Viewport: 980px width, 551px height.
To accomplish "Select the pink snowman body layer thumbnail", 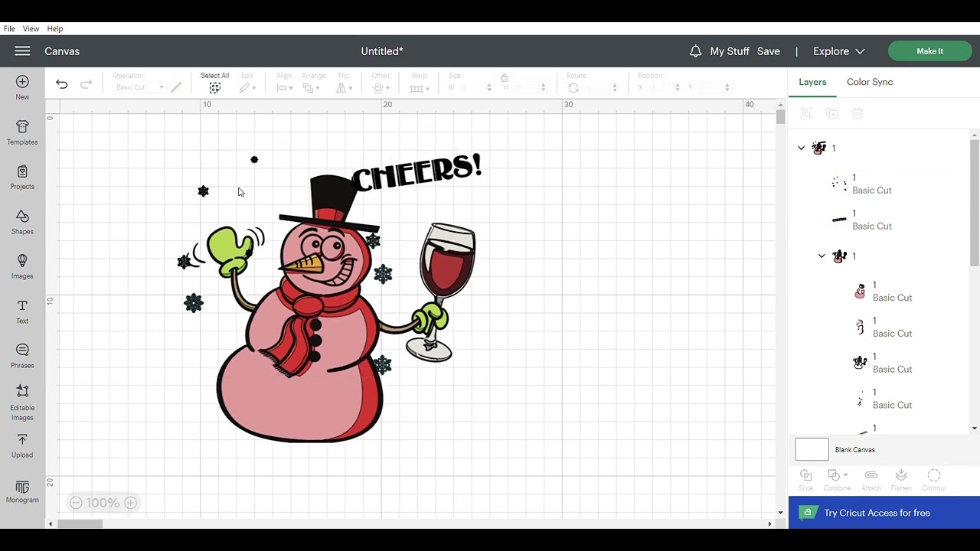I will [860, 291].
